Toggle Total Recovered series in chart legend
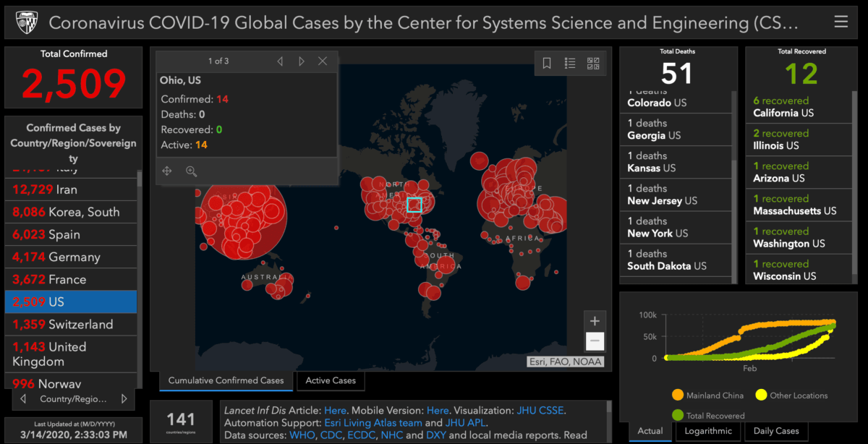Image resolution: width=868 pixels, height=444 pixels. click(x=708, y=416)
